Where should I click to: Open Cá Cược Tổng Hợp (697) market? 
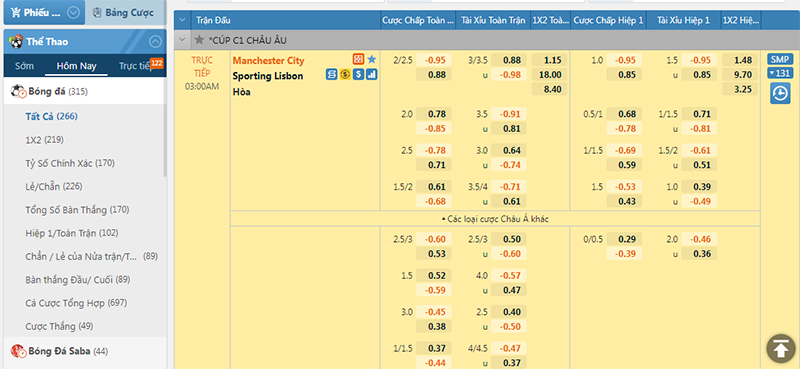point(76,303)
